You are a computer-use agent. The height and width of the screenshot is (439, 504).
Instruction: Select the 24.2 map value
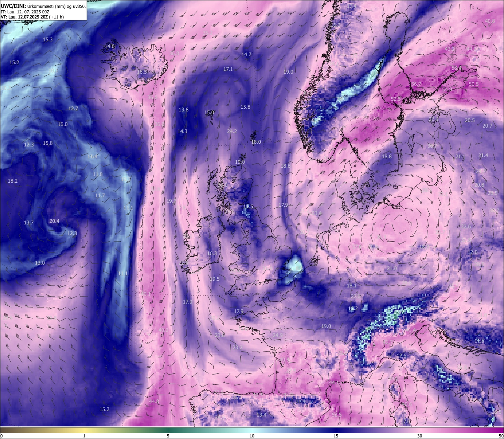point(232,131)
